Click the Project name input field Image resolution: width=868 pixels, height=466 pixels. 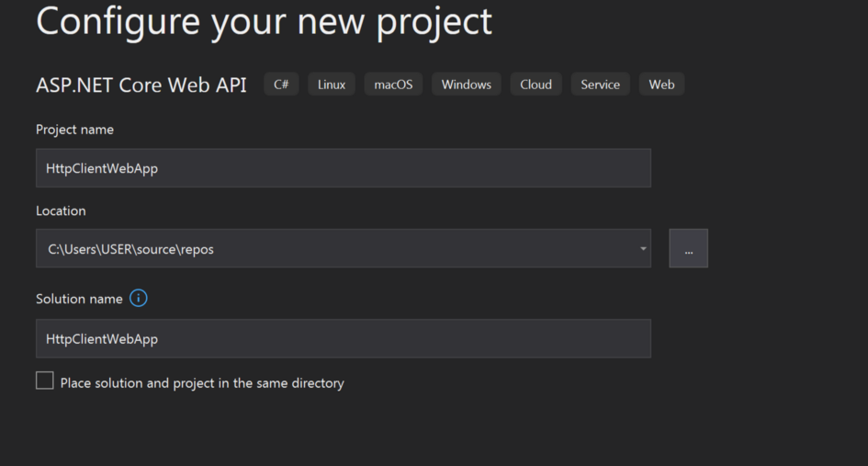[344, 168]
